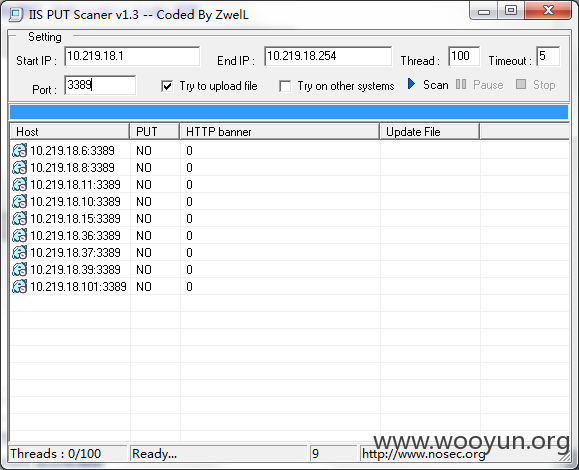Click HTTP banner value for 10.219.18.15
The width and height of the screenshot is (579, 470).
pyautogui.click(x=189, y=219)
